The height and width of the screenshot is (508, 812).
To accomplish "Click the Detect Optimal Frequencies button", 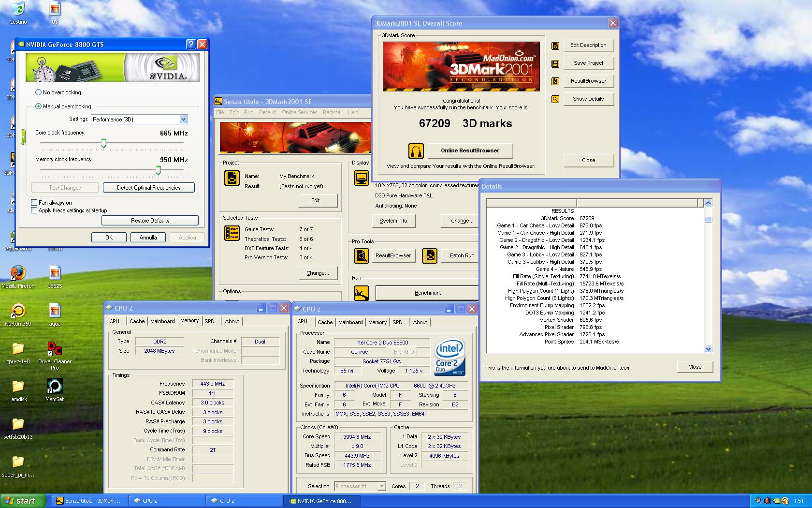I will [148, 188].
